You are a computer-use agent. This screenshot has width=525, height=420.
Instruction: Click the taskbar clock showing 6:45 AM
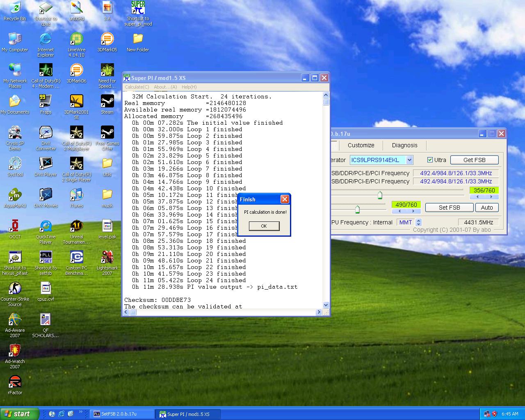click(x=510, y=414)
